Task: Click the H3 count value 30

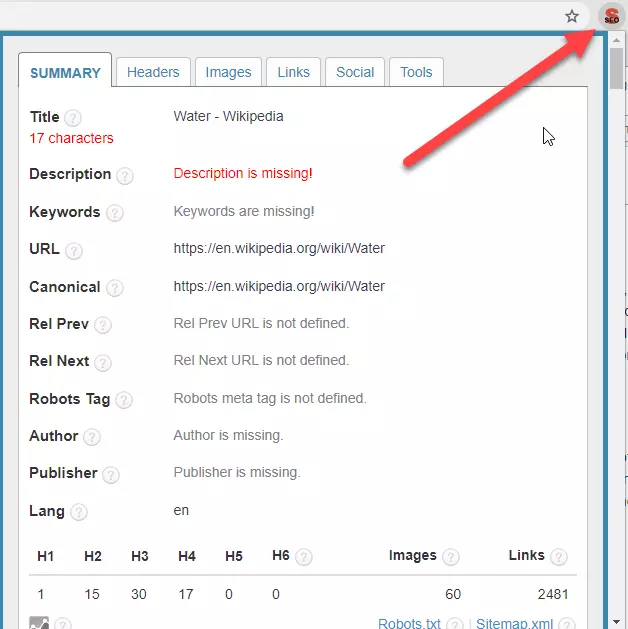Action: pyautogui.click(x=139, y=594)
